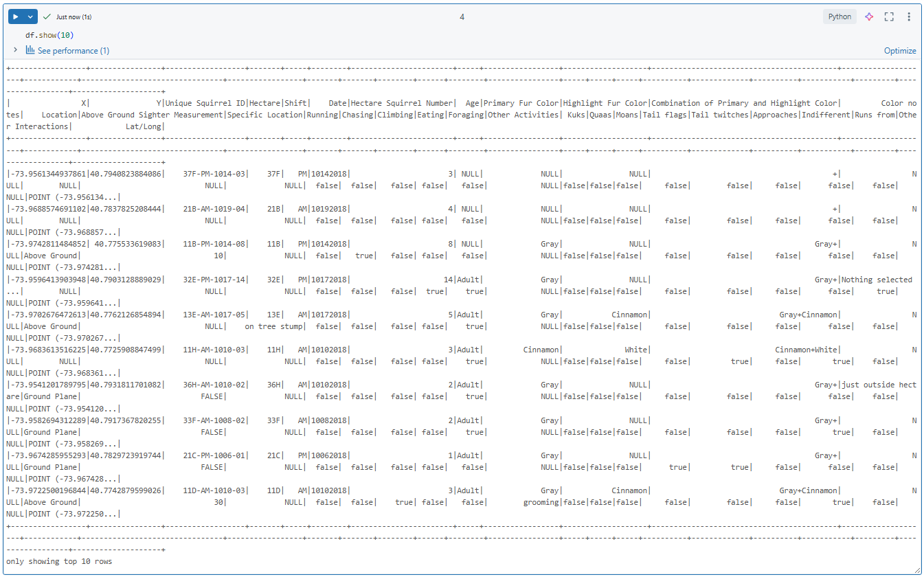This screenshot has width=924, height=577.
Task: Expand the cell to fullscreen view
Action: coord(889,16)
